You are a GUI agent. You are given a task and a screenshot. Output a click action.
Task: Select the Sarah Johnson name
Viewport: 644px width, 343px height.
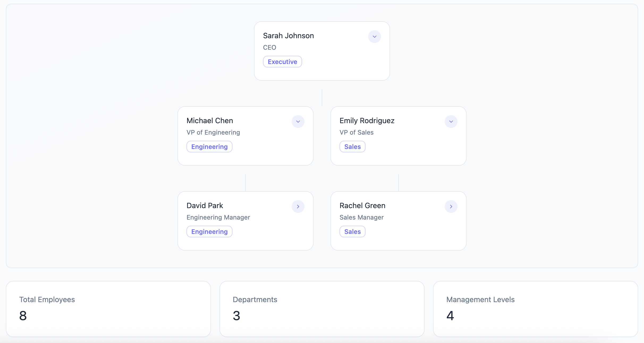288,36
